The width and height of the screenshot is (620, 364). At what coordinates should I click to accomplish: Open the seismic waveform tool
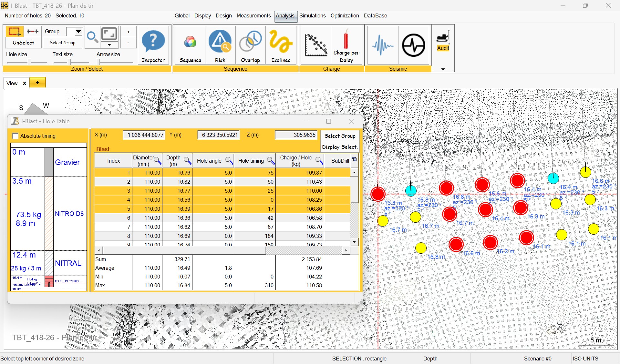pyautogui.click(x=383, y=45)
